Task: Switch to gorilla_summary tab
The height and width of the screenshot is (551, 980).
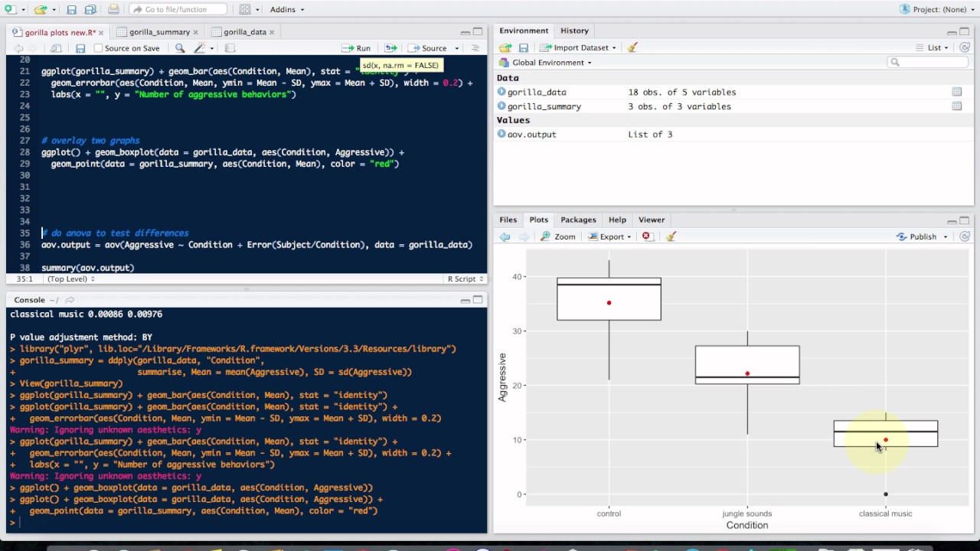Action: pos(159,32)
